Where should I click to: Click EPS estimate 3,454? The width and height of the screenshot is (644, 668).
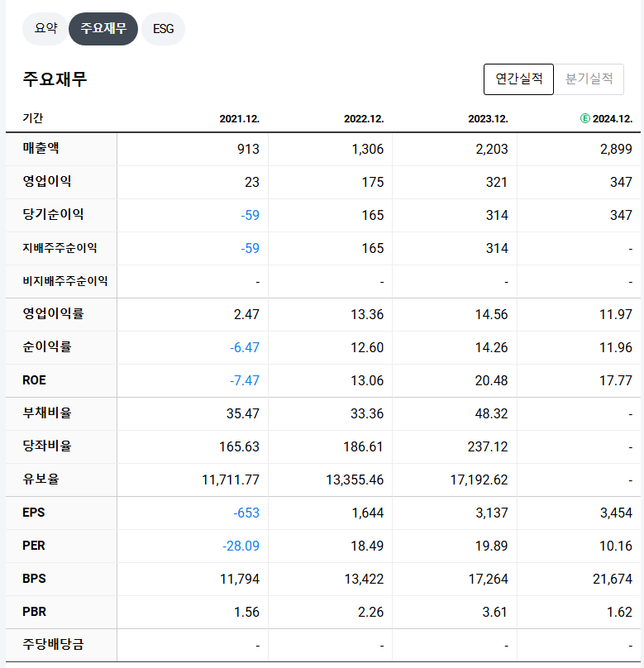tap(617, 513)
